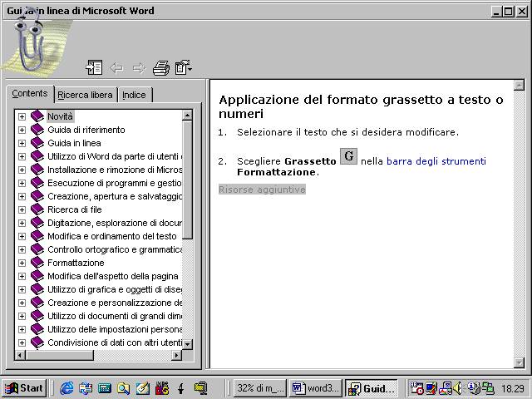The width and height of the screenshot is (532, 399).
Task: Expand the Formattazione node
Action: click(22, 263)
